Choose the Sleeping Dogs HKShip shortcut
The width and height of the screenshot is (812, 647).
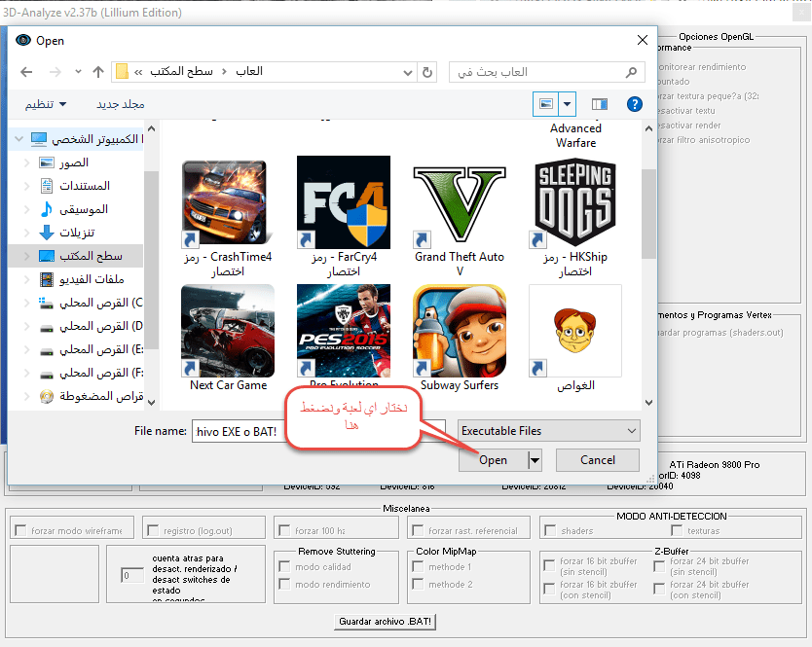[574, 202]
